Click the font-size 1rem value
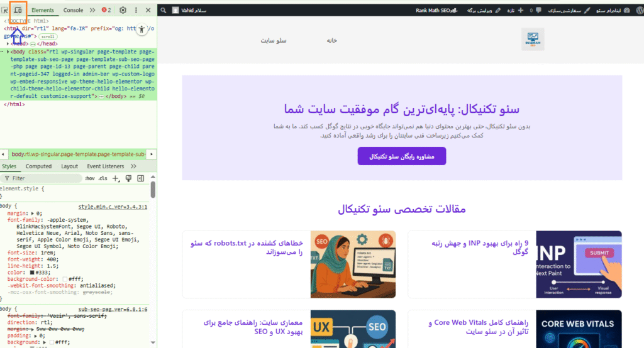 (48, 253)
